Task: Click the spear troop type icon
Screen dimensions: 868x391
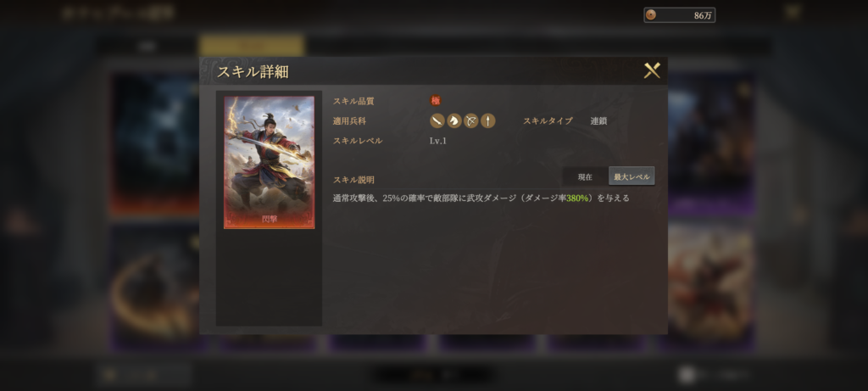Action: click(x=487, y=120)
